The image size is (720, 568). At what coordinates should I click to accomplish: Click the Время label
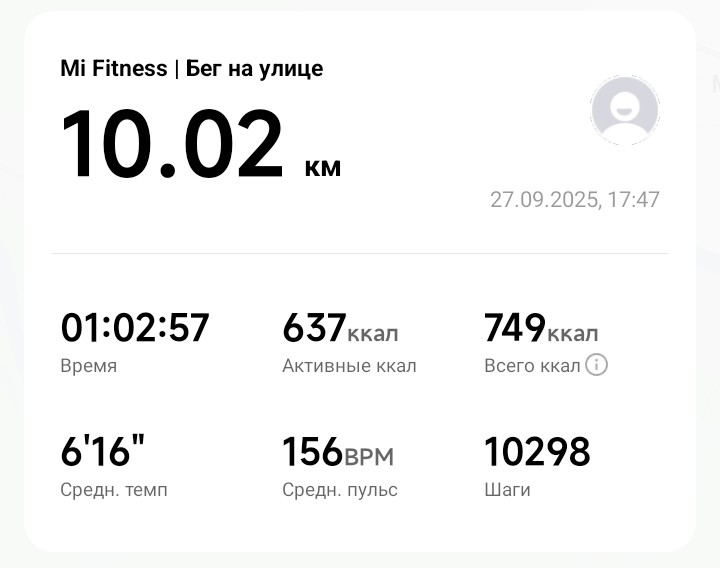point(89,366)
